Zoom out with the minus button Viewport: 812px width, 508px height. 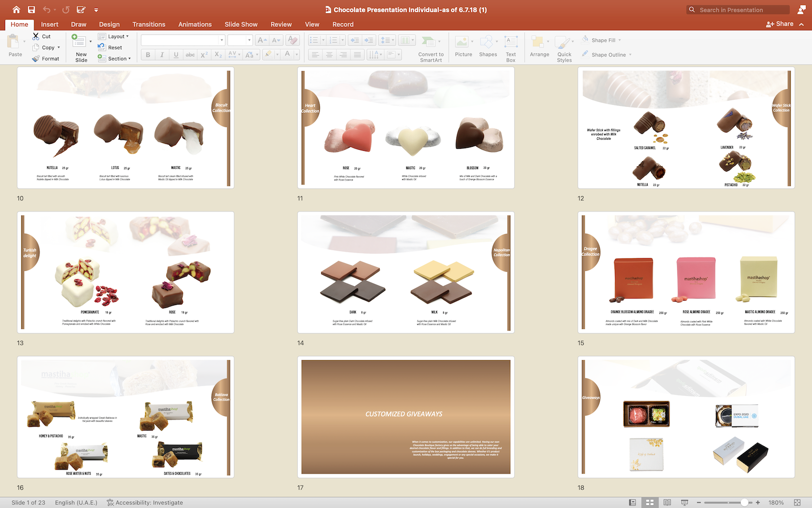tap(699, 503)
